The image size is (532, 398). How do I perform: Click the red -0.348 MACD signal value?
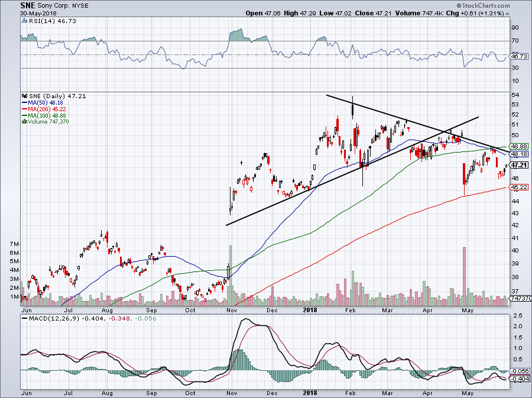(x=119, y=319)
